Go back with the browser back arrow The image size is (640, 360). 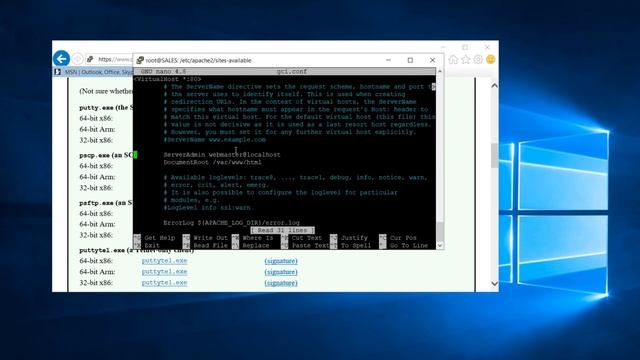coord(61,59)
